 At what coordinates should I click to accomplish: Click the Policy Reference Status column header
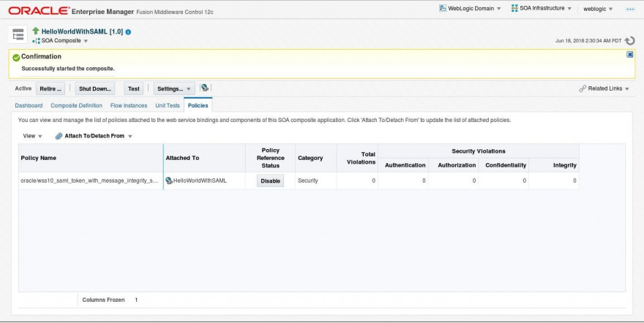coord(270,158)
